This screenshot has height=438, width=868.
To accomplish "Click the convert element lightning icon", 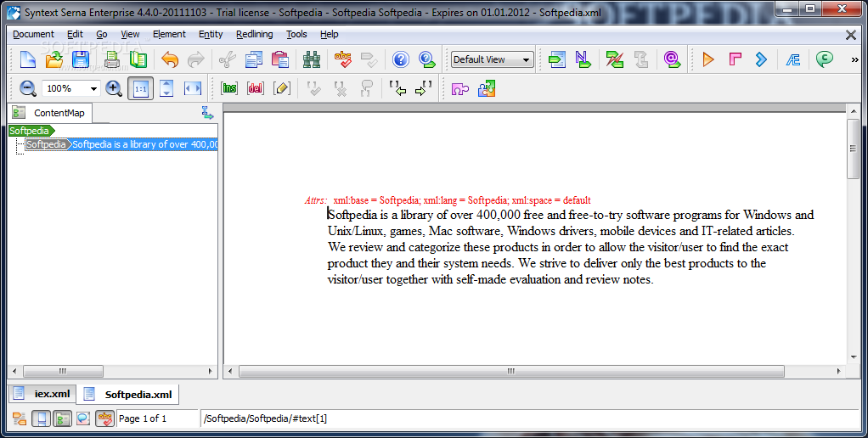I will pos(614,59).
